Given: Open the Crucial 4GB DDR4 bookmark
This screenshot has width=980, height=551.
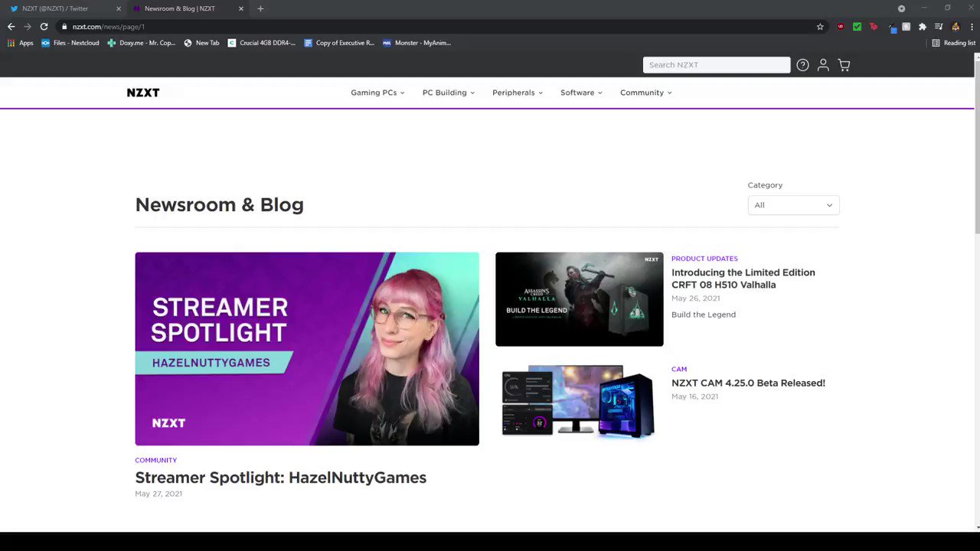Looking at the screenshot, I should (262, 43).
